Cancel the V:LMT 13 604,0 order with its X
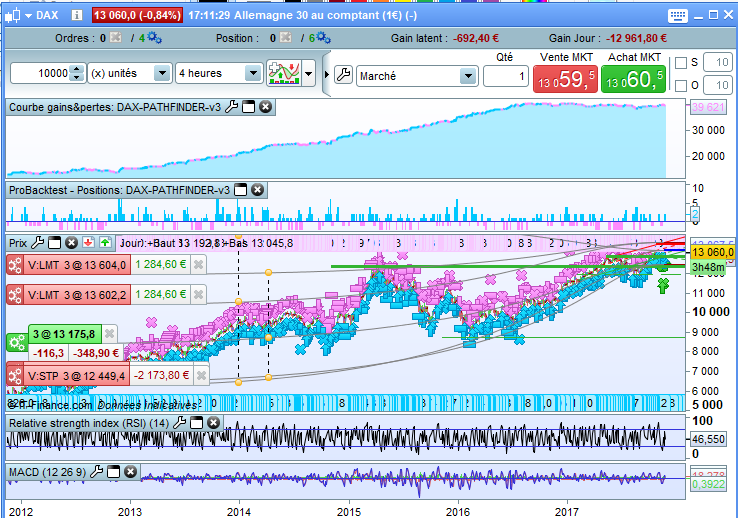This screenshot has height=518, width=738. (199, 265)
